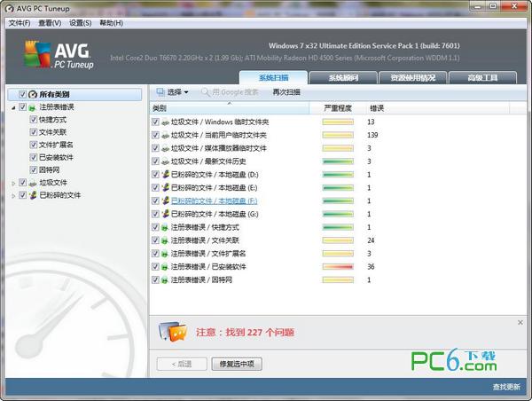Image resolution: width=532 pixels, height=401 pixels.
Task: Click the icon for 垃圾文件 / Windows 临时文件夹
Action: tap(165, 122)
